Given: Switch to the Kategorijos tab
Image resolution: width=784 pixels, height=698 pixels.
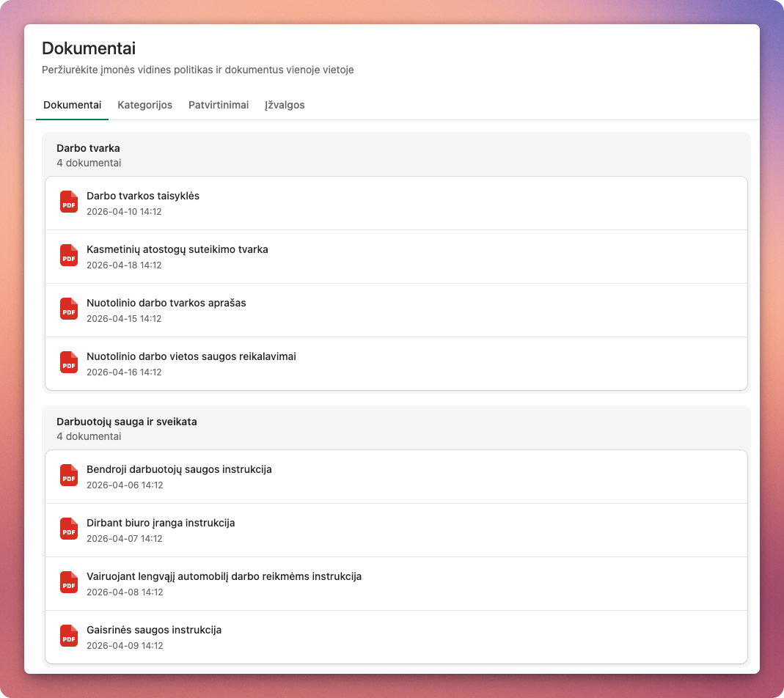Looking at the screenshot, I should tap(144, 105).
